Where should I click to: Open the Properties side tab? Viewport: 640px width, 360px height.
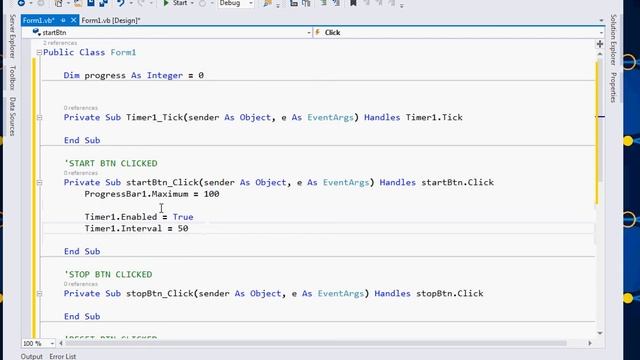pos(613,87)
